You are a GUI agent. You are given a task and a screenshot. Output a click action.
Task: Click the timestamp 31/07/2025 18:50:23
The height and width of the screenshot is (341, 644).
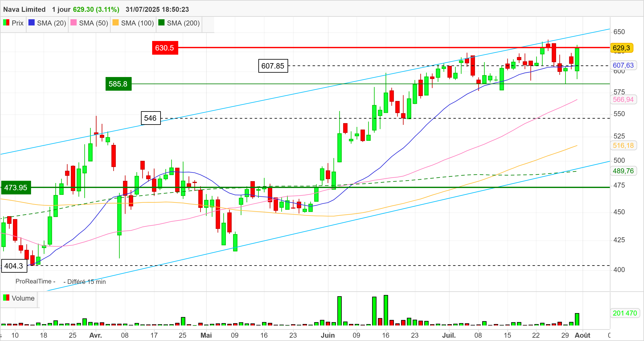coord(157,10)
